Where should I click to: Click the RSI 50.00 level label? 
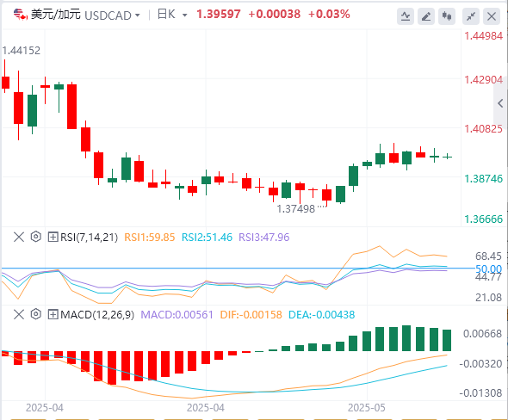[x=488, y=269]
